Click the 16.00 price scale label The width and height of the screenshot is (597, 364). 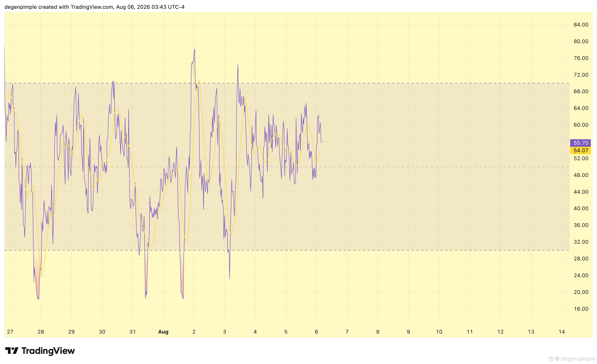[581, 309]
